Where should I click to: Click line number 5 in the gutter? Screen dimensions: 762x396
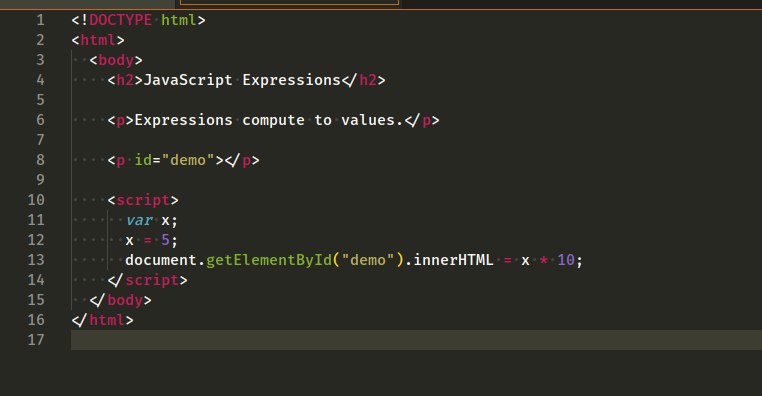pyautogui.click(x=40, y=100)
